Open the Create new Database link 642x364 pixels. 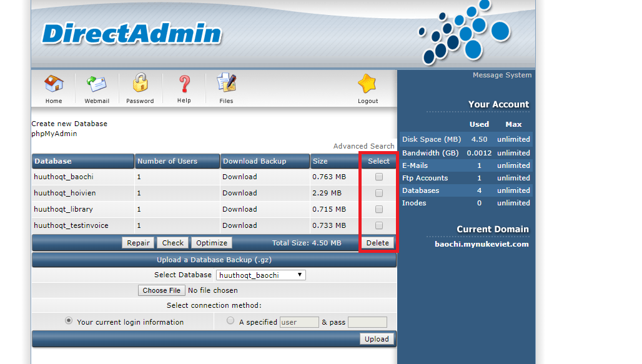(69, 124)
